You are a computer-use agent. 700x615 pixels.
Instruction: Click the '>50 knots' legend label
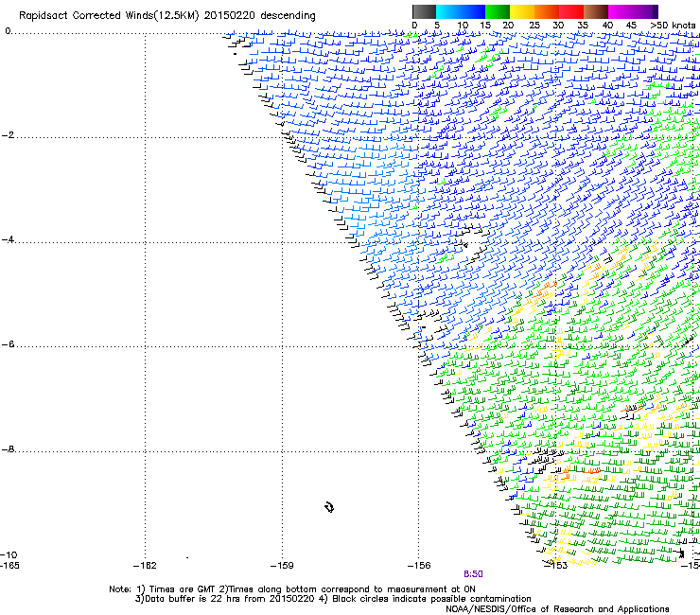[673, 26]
